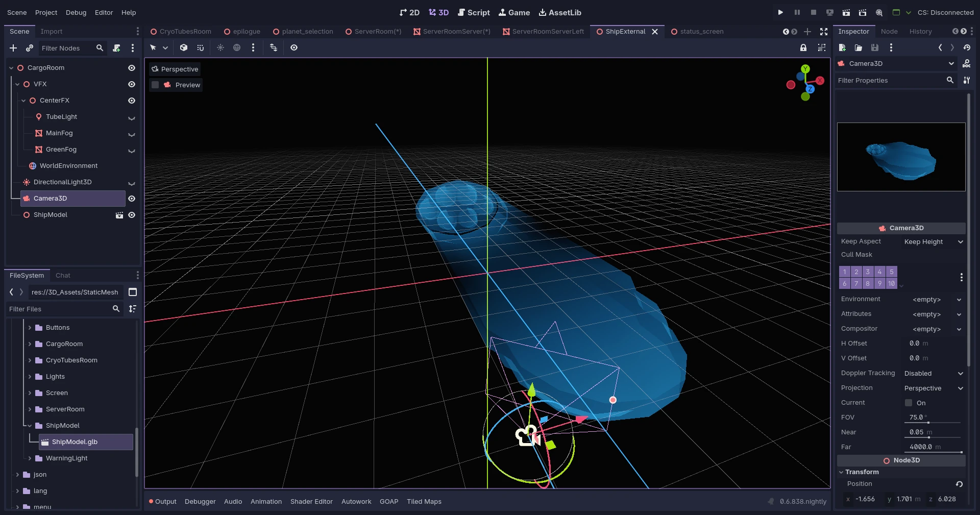Toggle visibility of Camera3D node
This screenshot has width=980, height=515.
click(132, 199)
